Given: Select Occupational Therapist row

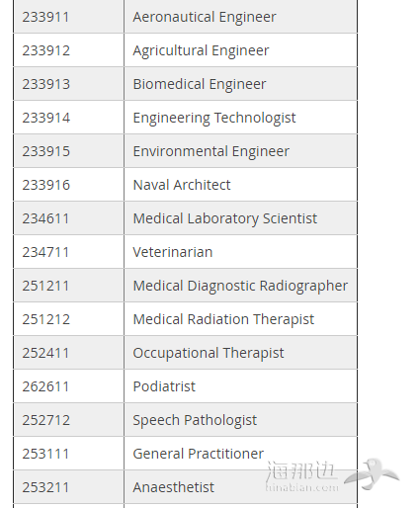Looking at the screenshot, I should [x=185, y=353].
